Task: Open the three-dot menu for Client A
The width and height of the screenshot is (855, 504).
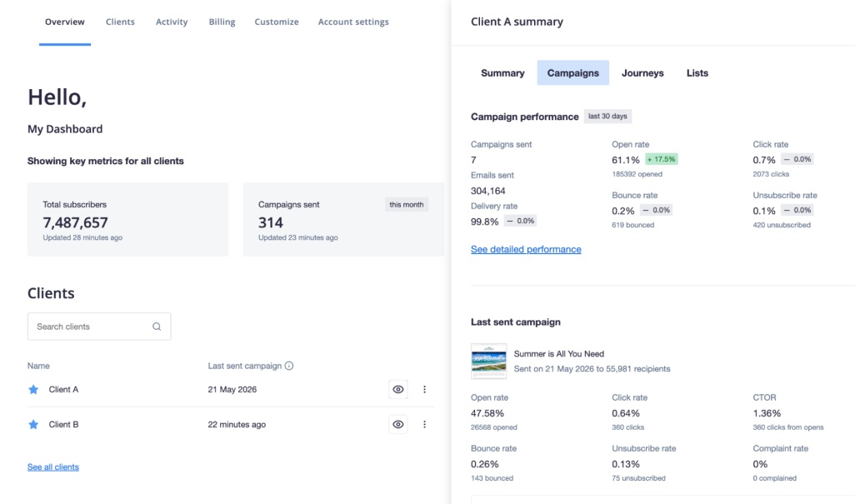Action: pos(424,390)
